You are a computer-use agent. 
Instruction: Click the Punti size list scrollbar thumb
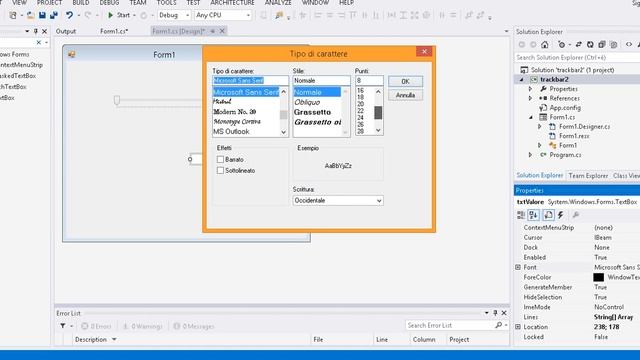pyautogui.click(x=378, y=112)
